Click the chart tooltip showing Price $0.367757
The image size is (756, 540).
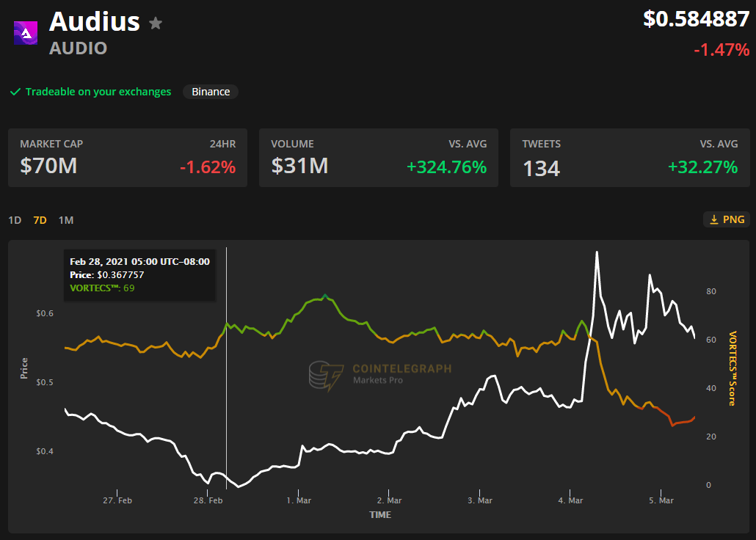pyautogui.click(x=139, y=274)
